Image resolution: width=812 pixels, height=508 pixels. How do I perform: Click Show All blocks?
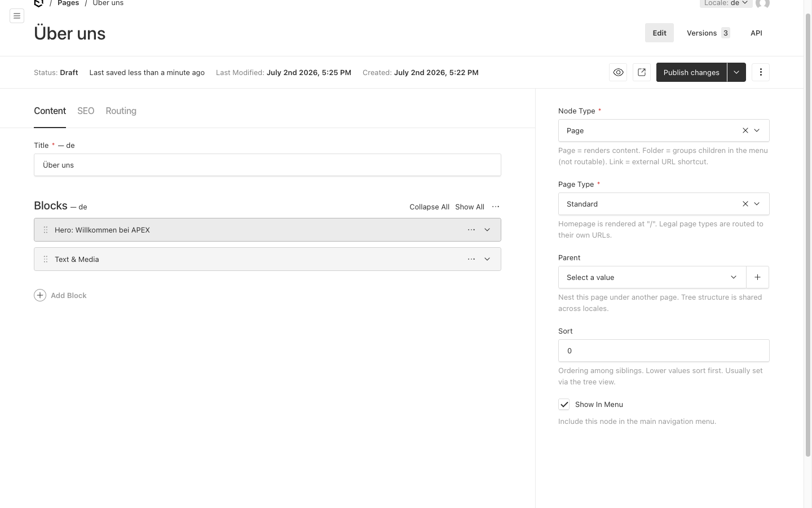click(x=470, y=207)
